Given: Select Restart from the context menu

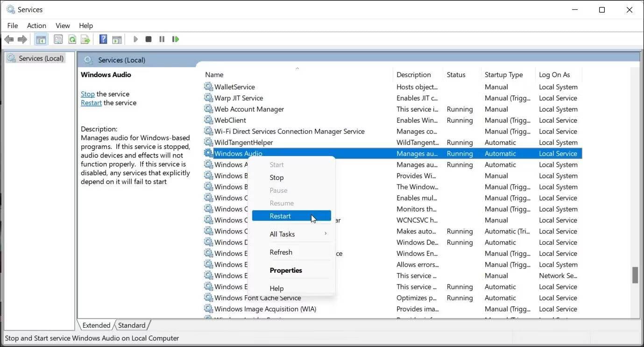Looking at the screenshot, I should pos(280,216).
